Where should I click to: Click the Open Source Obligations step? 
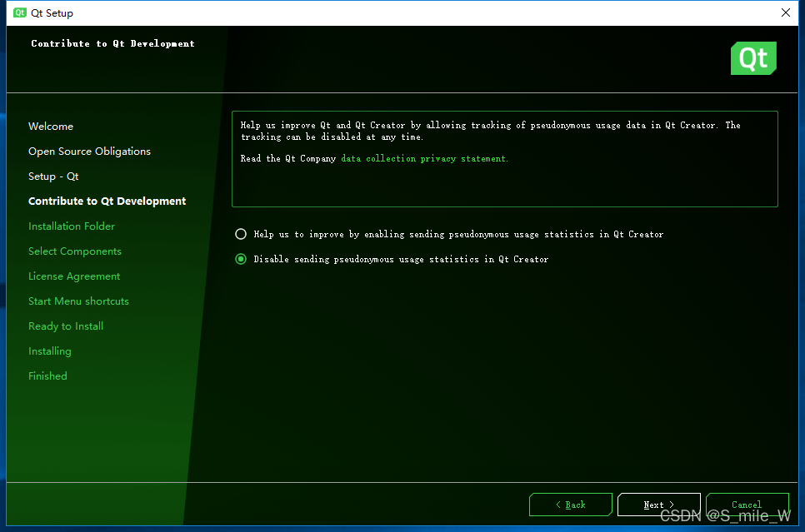click(x=89, y=152)
